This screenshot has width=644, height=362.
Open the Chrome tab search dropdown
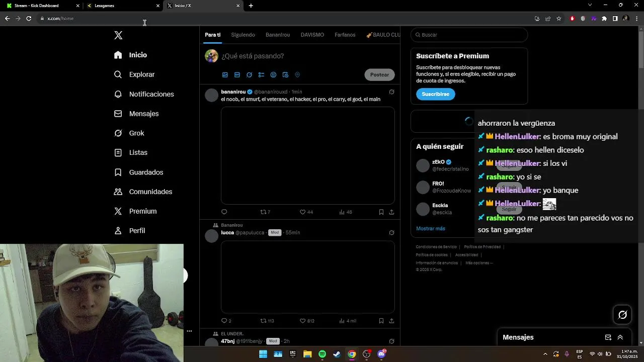[x=590, y=5]
